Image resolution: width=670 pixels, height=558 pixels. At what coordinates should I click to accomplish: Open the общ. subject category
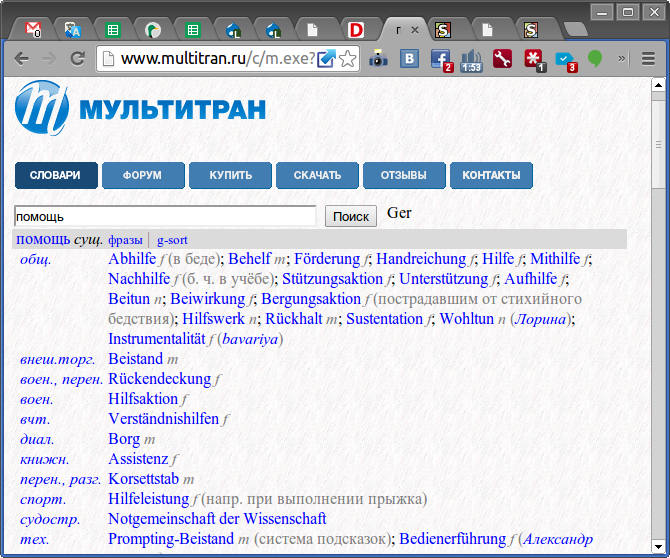point(35,259)
